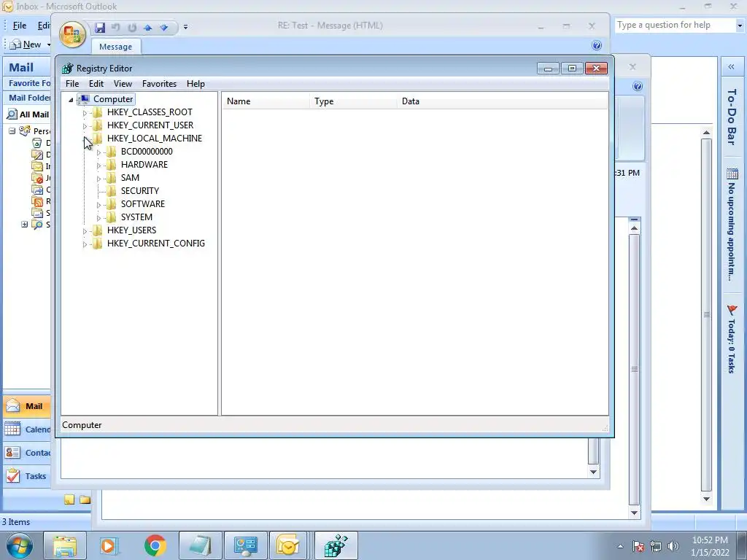
Task: Select HKEY_CLASSES_ROOT folder icon
Action: 97,112
